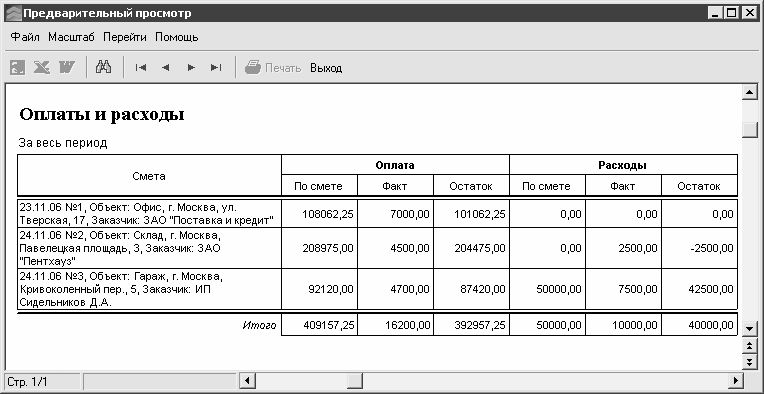Open the Масштаб menu
This screenshot has width=764, height=394.
71,37
